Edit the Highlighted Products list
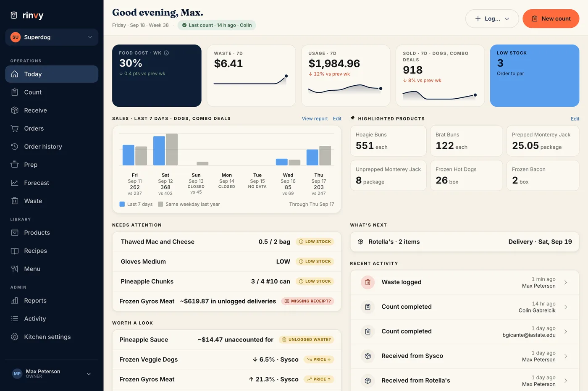 (575, 119)
